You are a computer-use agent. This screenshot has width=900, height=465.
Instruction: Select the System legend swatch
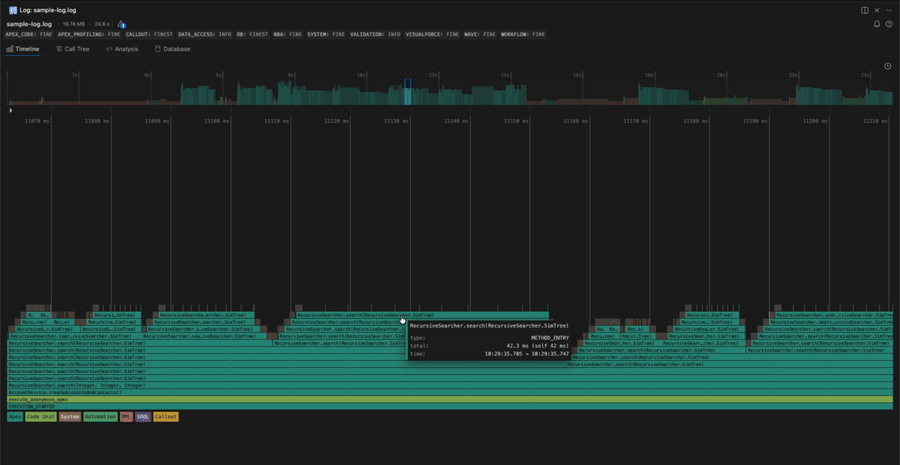(69, 417)
